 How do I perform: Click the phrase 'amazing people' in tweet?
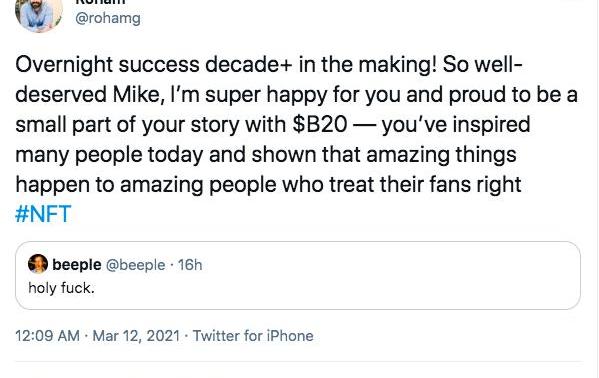point(198,185)
